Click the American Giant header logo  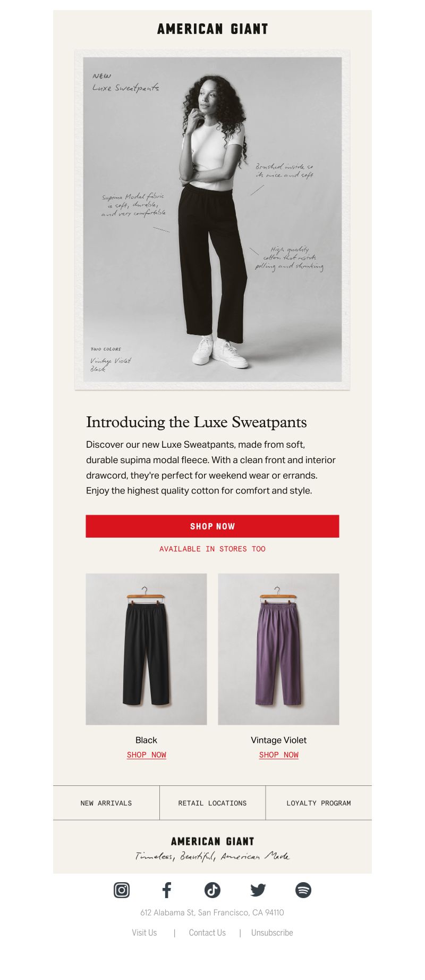click(x=212, y=29)
